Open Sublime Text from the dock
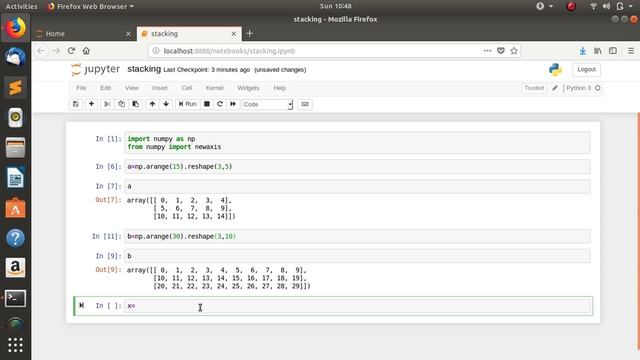This screenshot has width=640, height=360. (x=16, y=87)
